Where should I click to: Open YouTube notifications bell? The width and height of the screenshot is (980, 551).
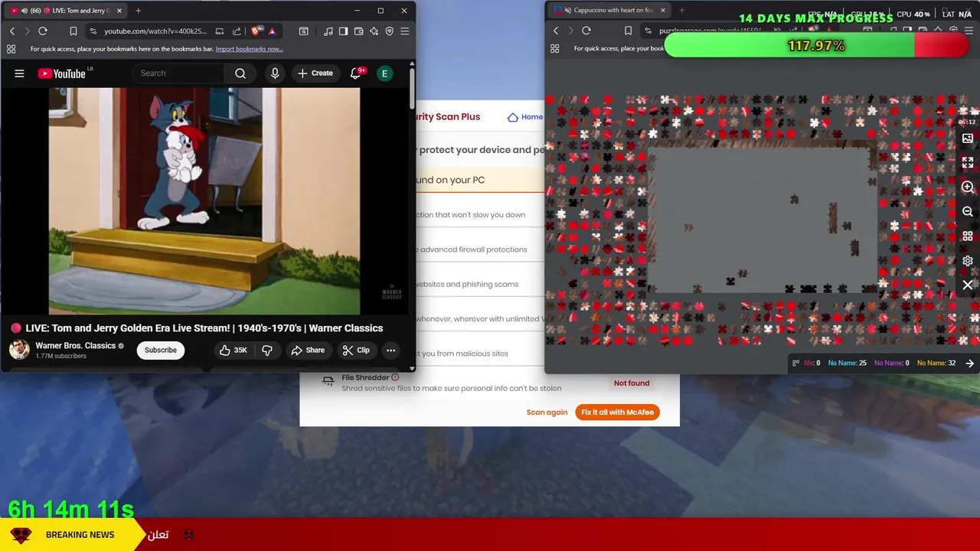click(x=355, y=73)
